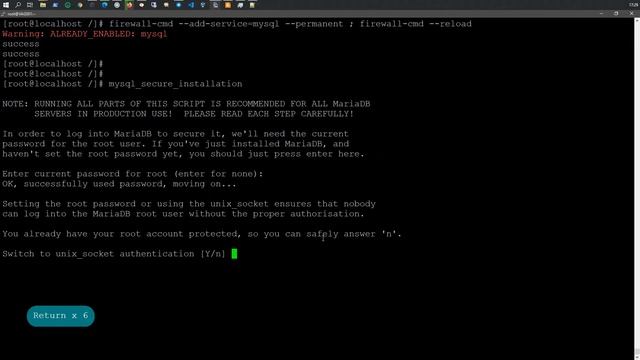640x360 pixels.
Task: Click the scrollbar down arrow at bottom
Action: (637, 357)
